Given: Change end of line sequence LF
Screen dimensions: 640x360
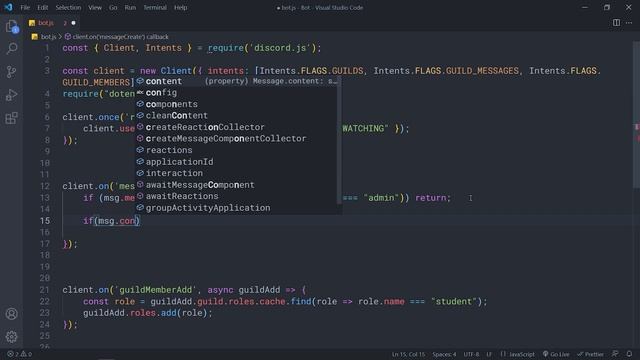Looking at the screenshot, I should (489, 354).
